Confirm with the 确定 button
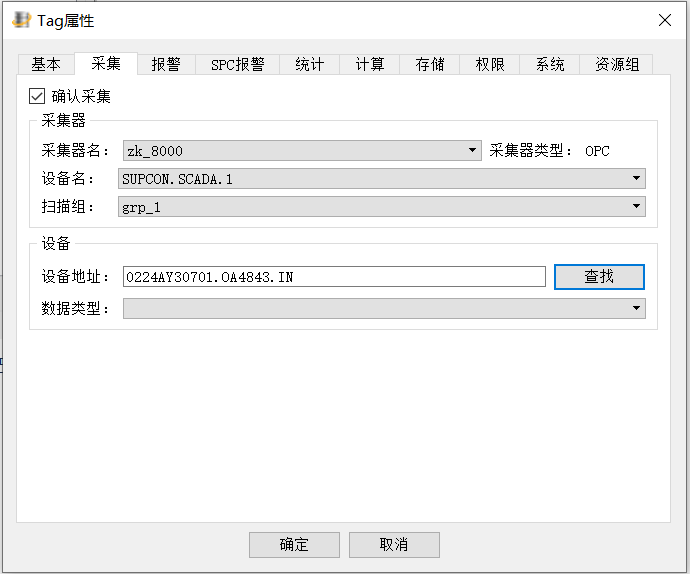The height and width of the screenshot is (574, 690). click(294, 545)
